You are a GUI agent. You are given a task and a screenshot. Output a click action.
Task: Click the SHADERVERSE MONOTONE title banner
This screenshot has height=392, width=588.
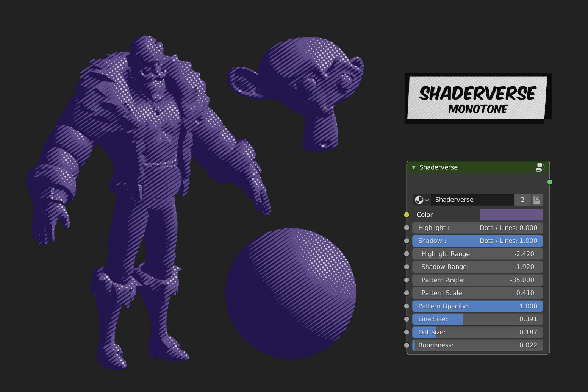(478, 98)
